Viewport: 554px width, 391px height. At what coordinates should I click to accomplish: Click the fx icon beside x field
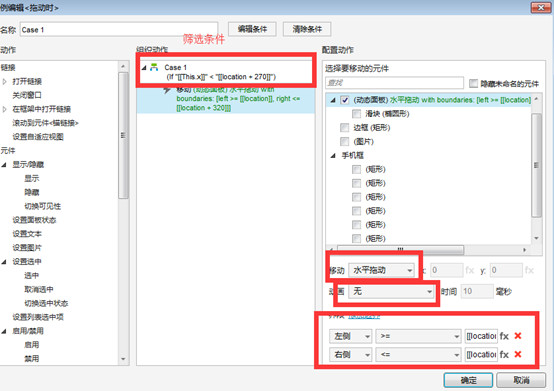click(x=469, y=271)
